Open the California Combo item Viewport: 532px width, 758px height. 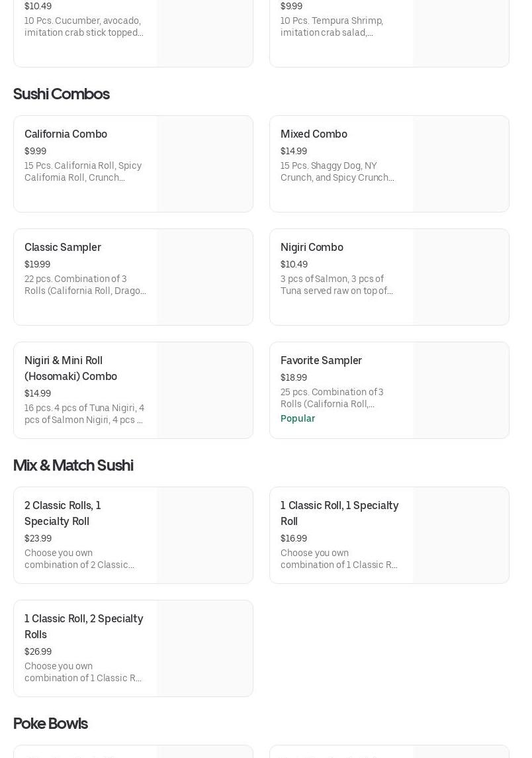(66, 134)
